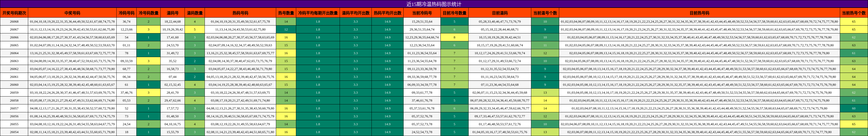The height and width of the screenshot is (136, 868).
Task: Click issue number 26060
Action: coord(14,85)
